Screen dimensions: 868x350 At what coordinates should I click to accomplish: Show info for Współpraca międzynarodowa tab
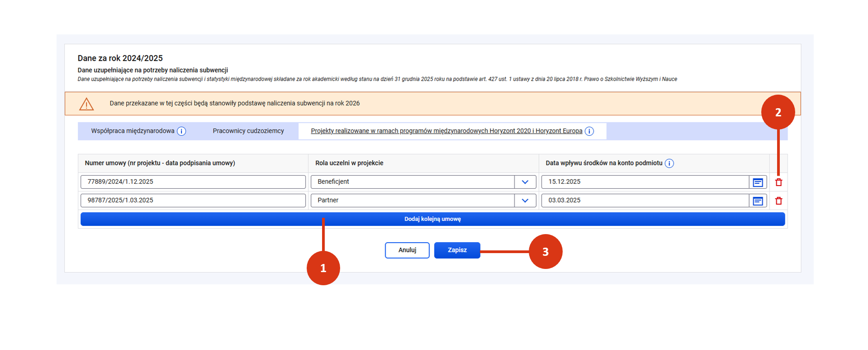pos(181,131)
